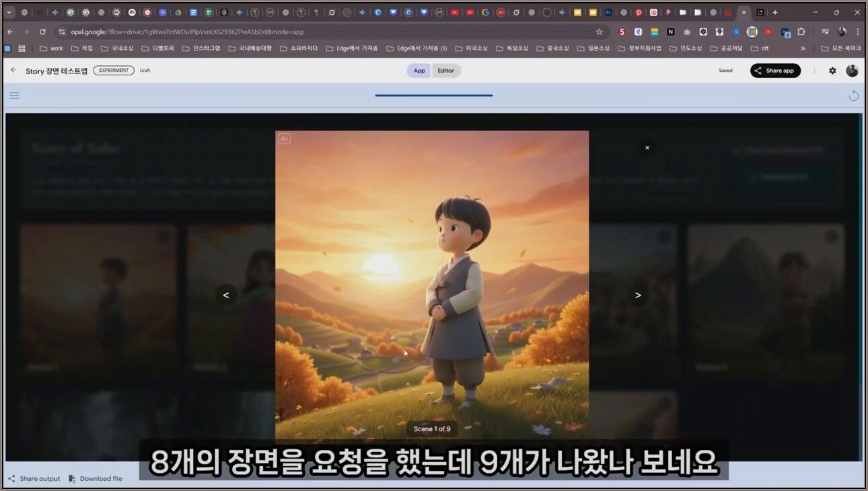Image resolution: width=868 pixels, height=491 pixels.
Task: Open the 일본소싱 bookmark folder
Action: coord(593,48)
